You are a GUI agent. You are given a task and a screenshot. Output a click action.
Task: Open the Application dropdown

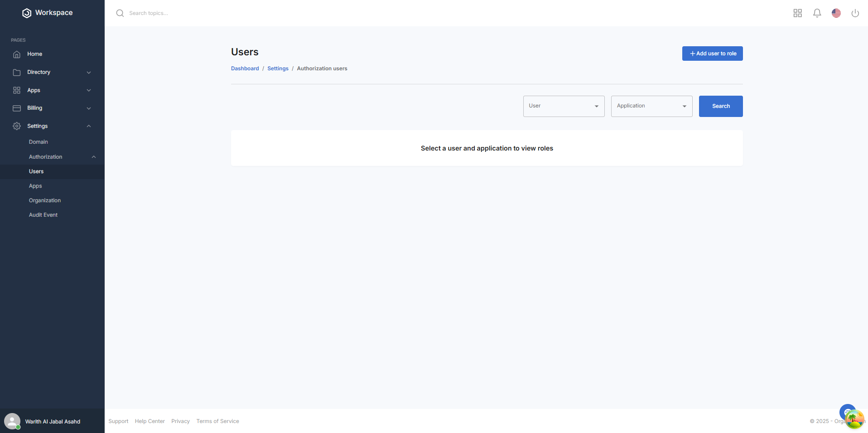tap(651, 106)
